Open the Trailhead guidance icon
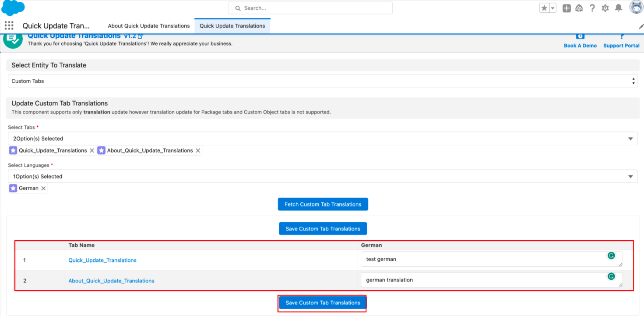The height and width of the screenshot is (317, 644). pyautogui.click(x=579, y=8)
